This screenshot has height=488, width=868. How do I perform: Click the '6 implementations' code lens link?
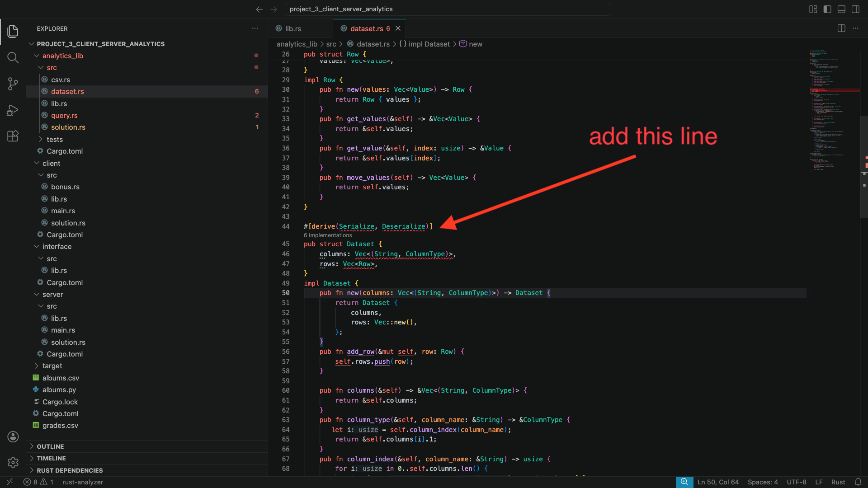click(327, 235)
